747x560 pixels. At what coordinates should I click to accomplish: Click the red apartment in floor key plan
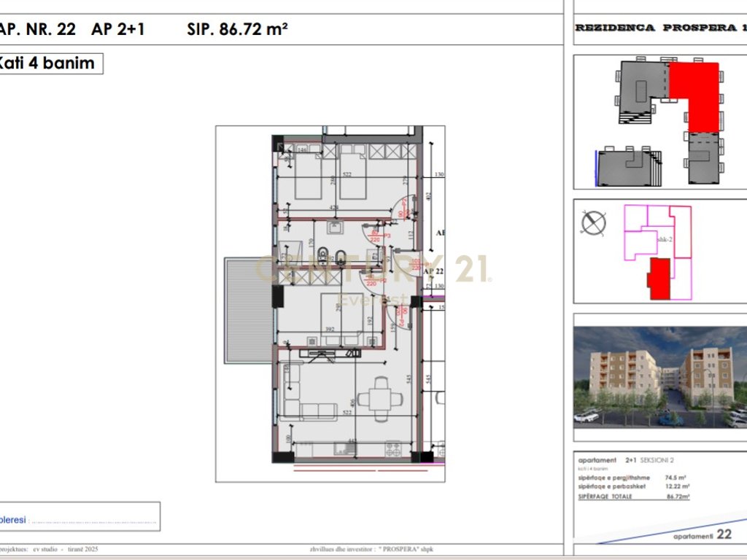pos(659,278)
